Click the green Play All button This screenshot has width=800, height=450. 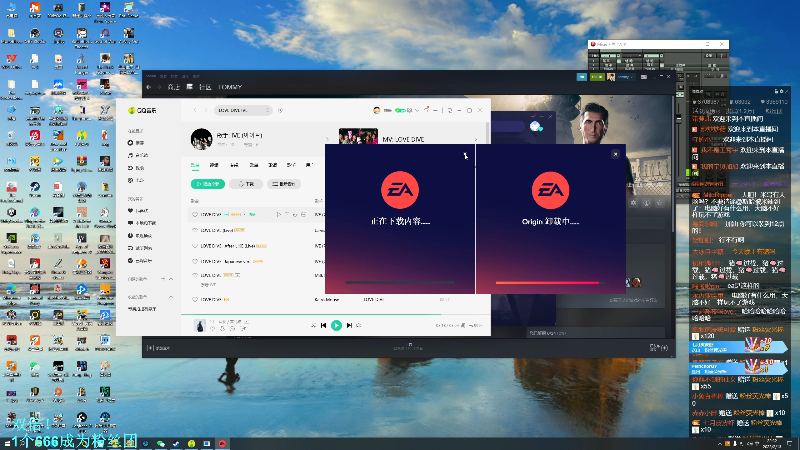point(208,184)
